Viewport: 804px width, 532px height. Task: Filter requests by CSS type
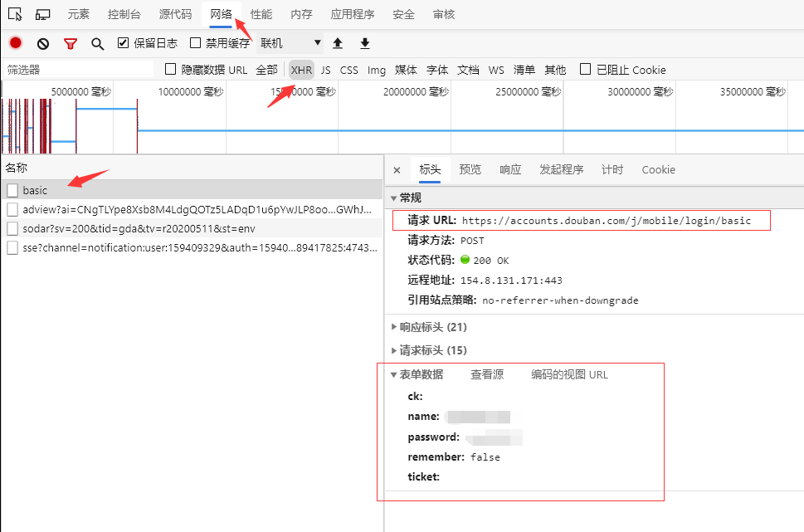coord(348,70)
